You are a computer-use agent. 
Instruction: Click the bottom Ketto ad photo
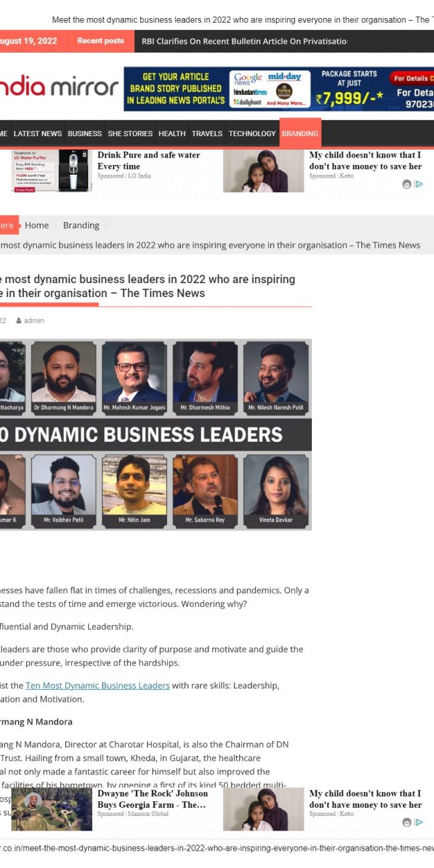263,809
